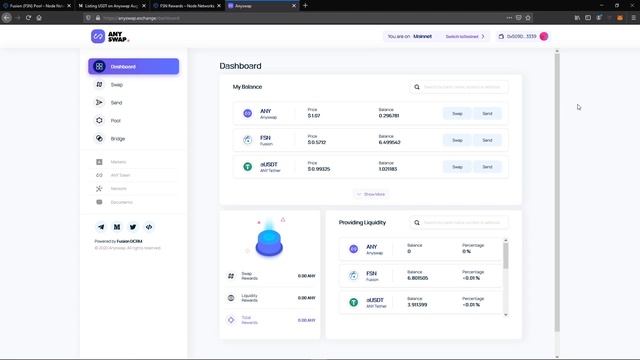
Task: Click Switch to testnet
Action: 464,36
